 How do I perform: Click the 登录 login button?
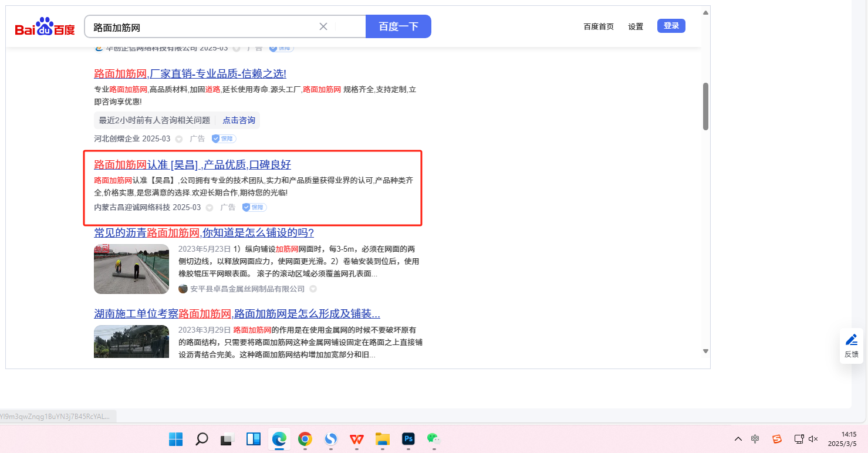click(x=671, y=26)
